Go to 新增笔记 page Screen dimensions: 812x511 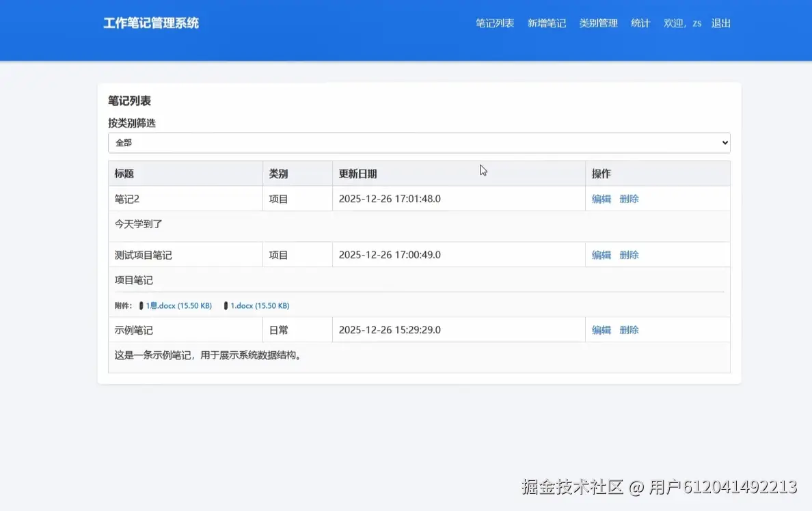point(546,23)
